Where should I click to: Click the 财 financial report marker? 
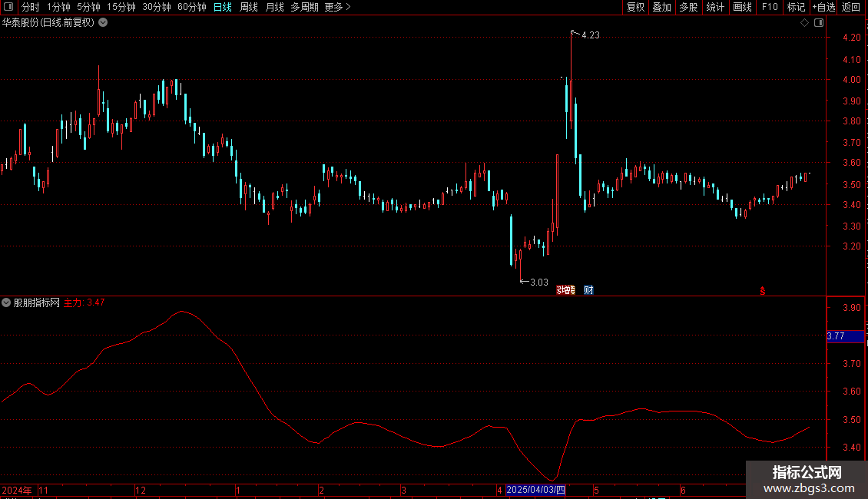pos(588,290)
